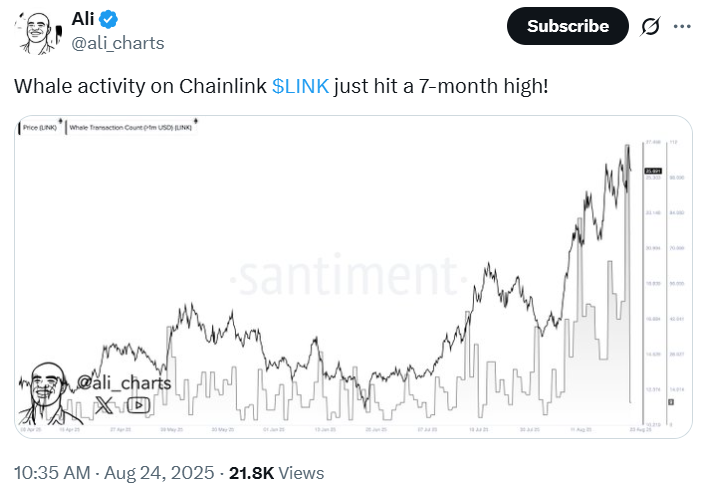Viewport: 708px width, 489px height.
Task: Click the Price (LINK) legend label
Action: 40,128
